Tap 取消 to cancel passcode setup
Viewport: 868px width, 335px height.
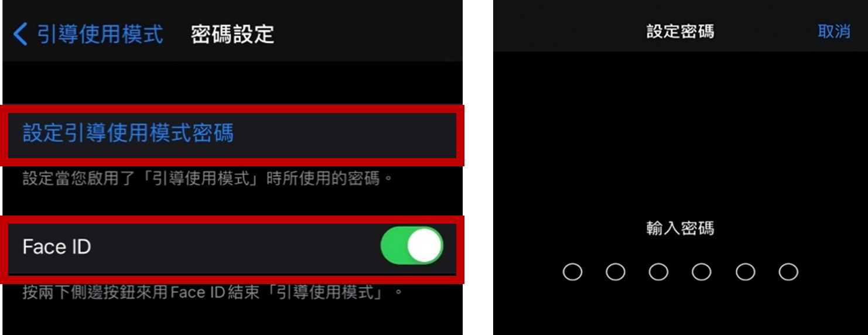(x=834, y=32)
